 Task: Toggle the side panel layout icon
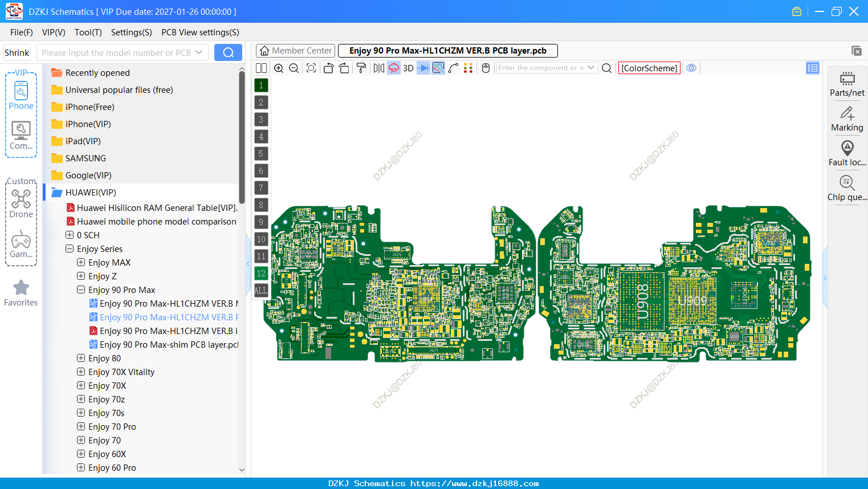(813, 68)
